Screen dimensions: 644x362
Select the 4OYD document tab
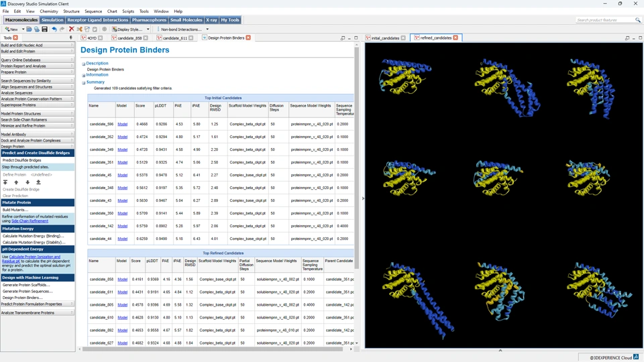tap(92, 38)
